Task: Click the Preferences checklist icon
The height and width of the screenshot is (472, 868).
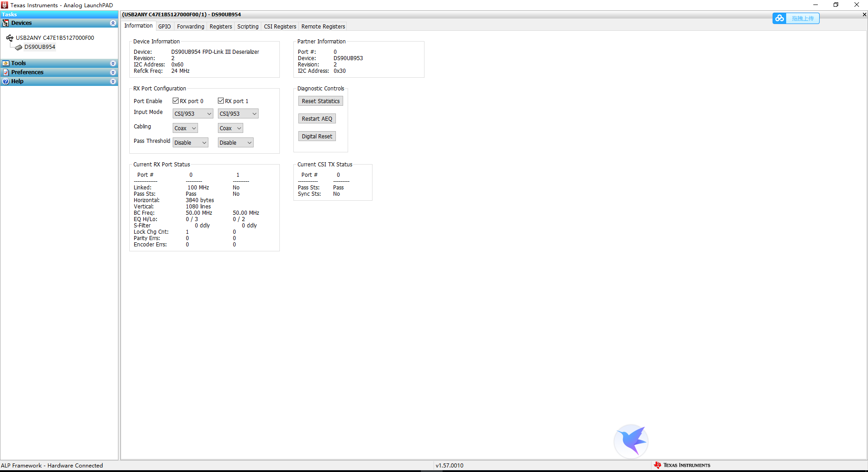Action: pos(6,72)
